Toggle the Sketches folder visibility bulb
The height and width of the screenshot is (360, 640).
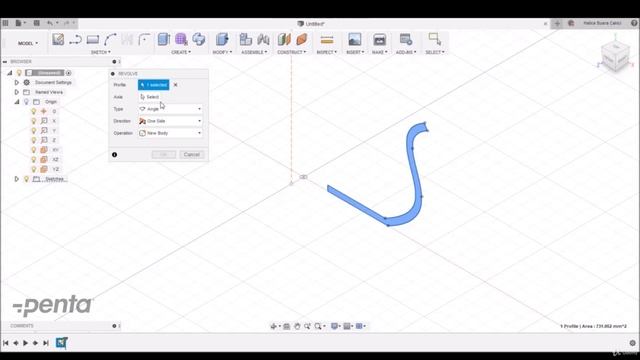[x=26, y=179]
